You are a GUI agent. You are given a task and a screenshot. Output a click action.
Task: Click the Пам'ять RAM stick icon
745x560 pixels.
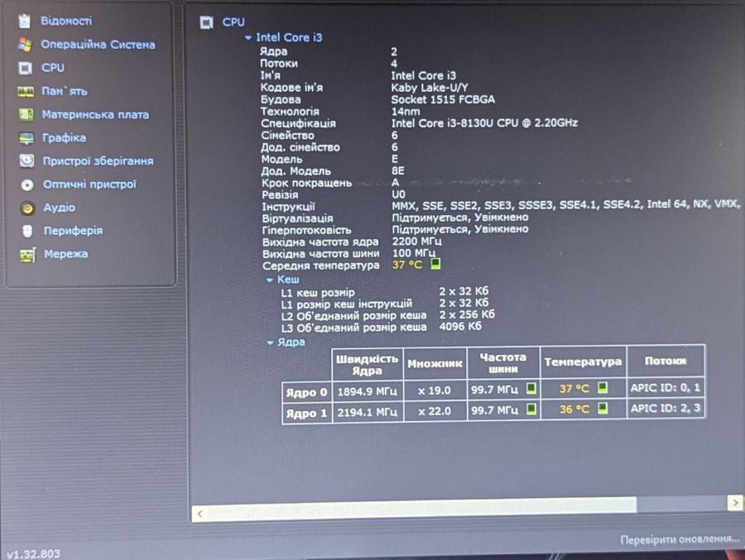26,91
